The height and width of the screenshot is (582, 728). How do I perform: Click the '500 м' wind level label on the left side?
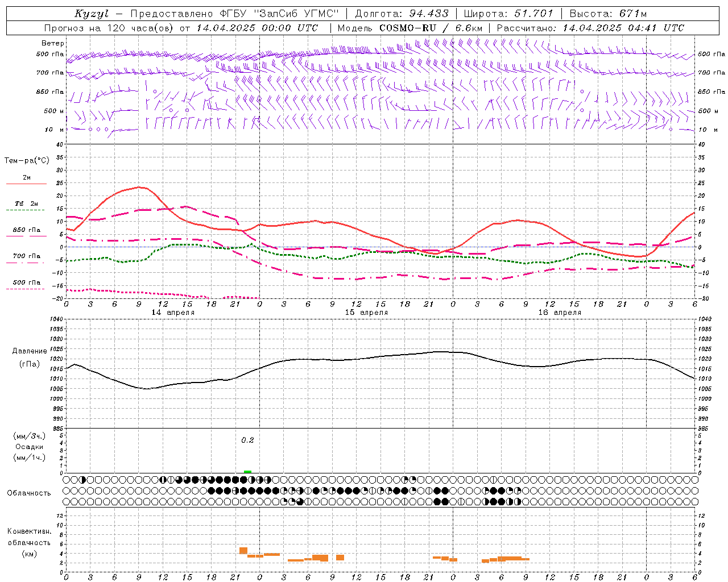point(53,111)
